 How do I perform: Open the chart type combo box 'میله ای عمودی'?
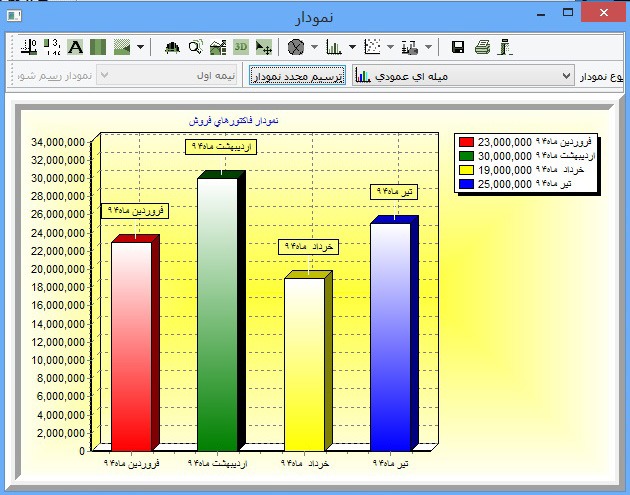tap(464, 76)
